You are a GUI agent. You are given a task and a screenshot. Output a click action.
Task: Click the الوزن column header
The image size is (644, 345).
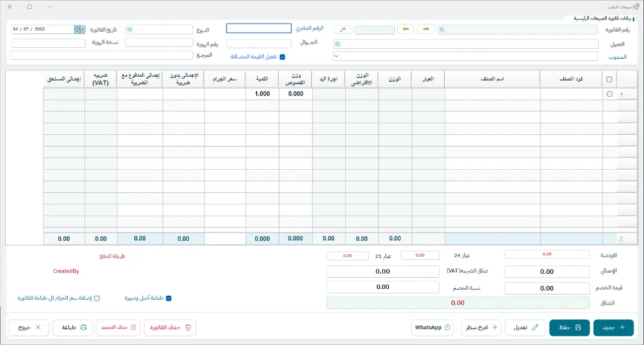coord(394,79)
